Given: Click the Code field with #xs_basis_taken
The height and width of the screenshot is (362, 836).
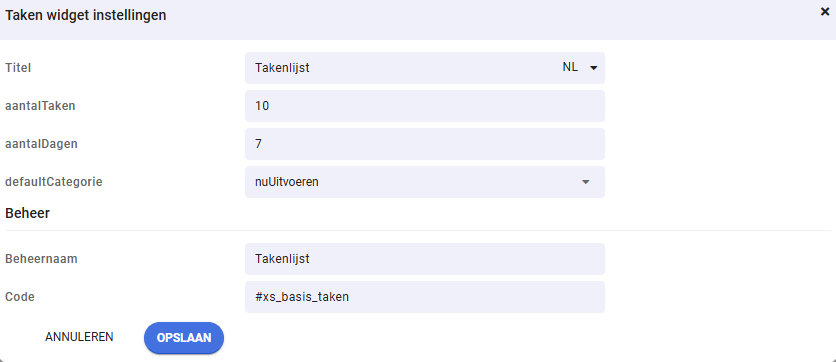Looking at the screenshot, I should pyautogui.click(x=425, y=297).
